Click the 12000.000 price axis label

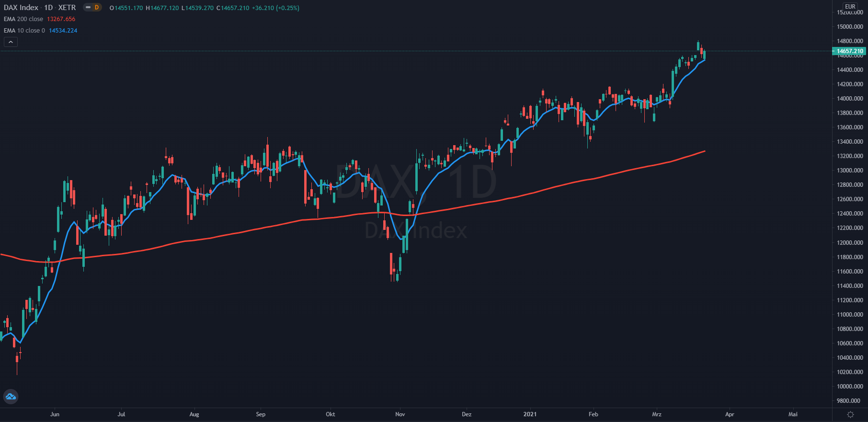(x=850, y=243)
